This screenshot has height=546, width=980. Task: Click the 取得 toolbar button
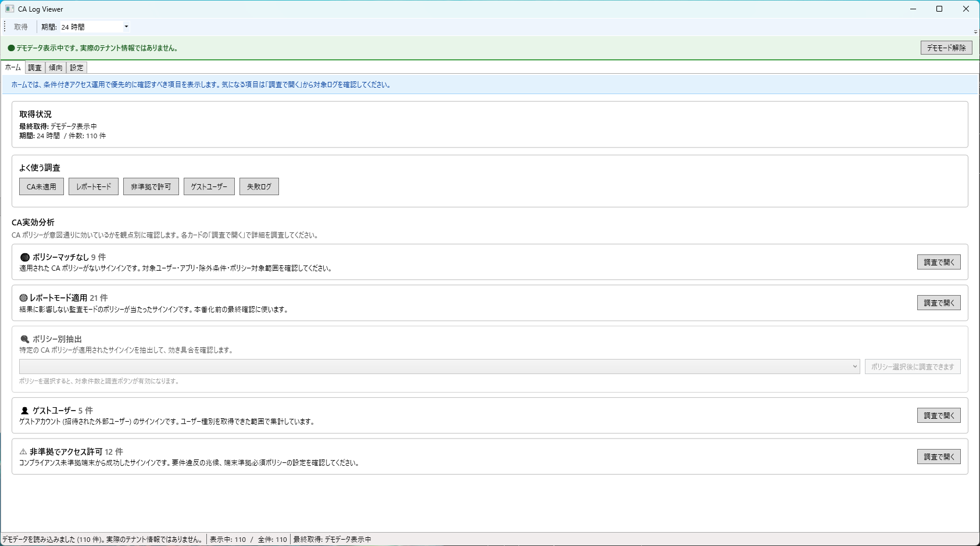pyautogui.click(x=21, y=27)
